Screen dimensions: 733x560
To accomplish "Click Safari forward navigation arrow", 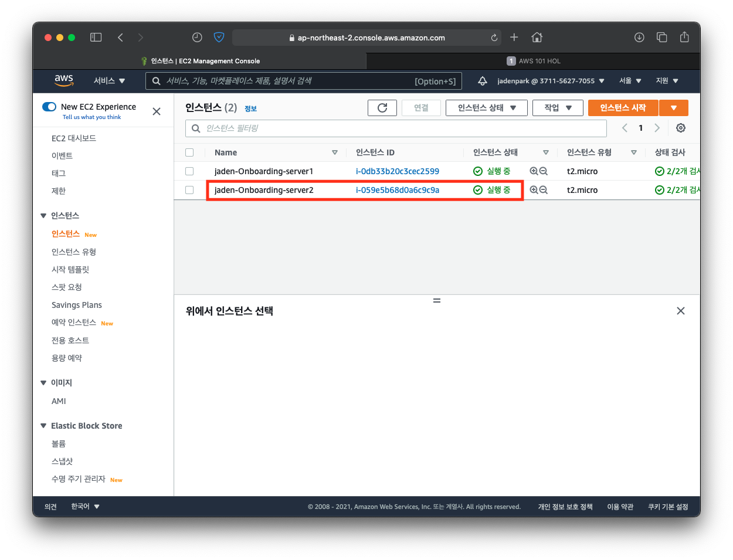I will (x=140, y=38).
